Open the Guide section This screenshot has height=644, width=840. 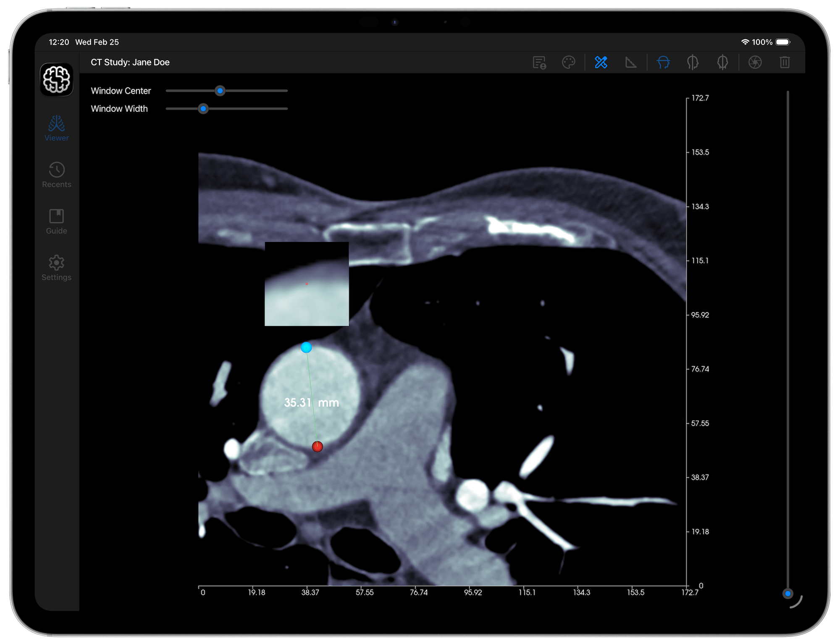pyautogui.click(x=56, y=221)
